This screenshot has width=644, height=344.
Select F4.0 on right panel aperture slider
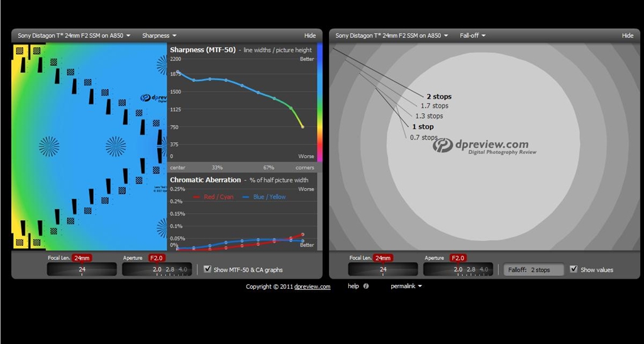point(484,270)
